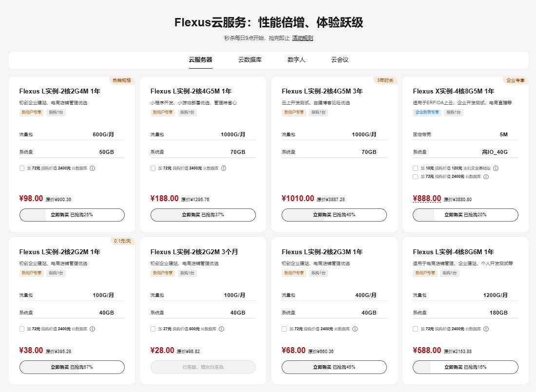Buy the ¥68.00 2核2G3M plan
The height and width of the screenshot is (392, 536).
[334, 367]
